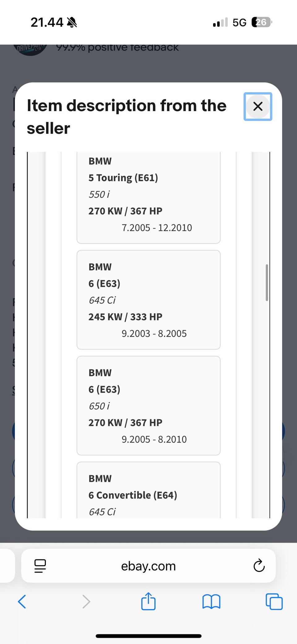The height and width of the screenshot is (644, 297).
Task: Tap the Safari forward arrow
Action: pyautogui.click(x=86, y=602)
